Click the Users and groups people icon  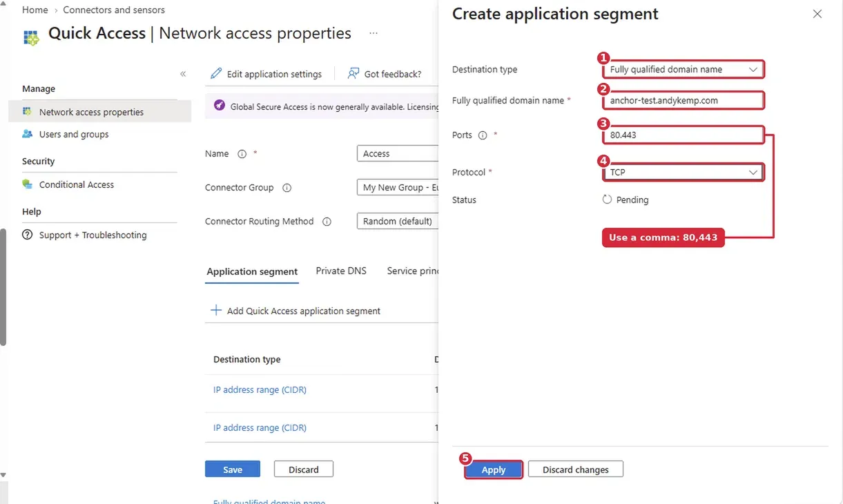[x=27, y=134]
